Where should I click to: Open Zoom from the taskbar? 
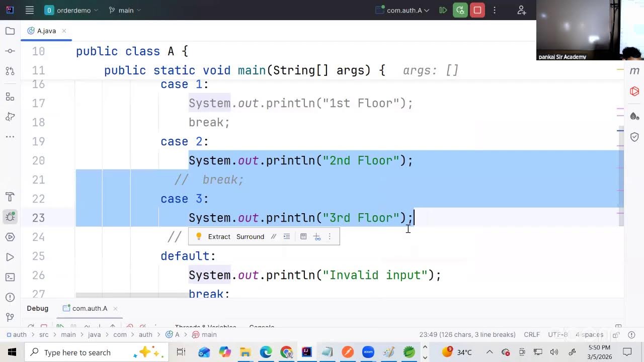(x=368, y=352)
